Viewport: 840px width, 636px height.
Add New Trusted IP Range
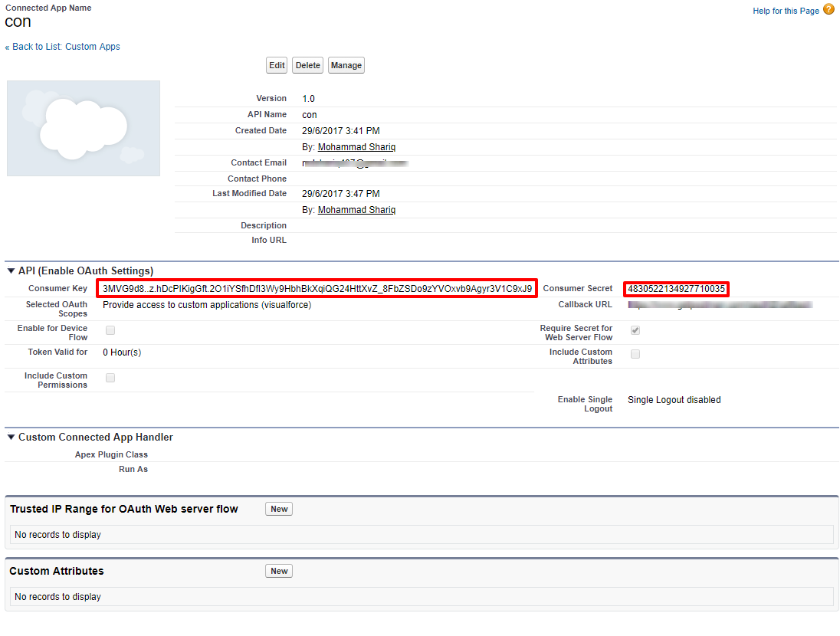point(279,509)
